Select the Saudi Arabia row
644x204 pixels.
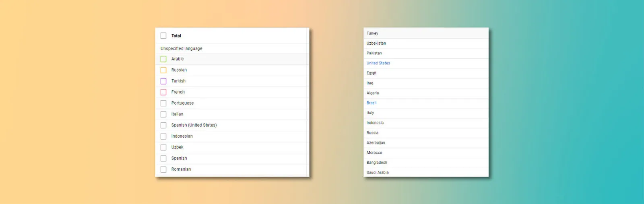pyautogui.click(x=426, y=172)
